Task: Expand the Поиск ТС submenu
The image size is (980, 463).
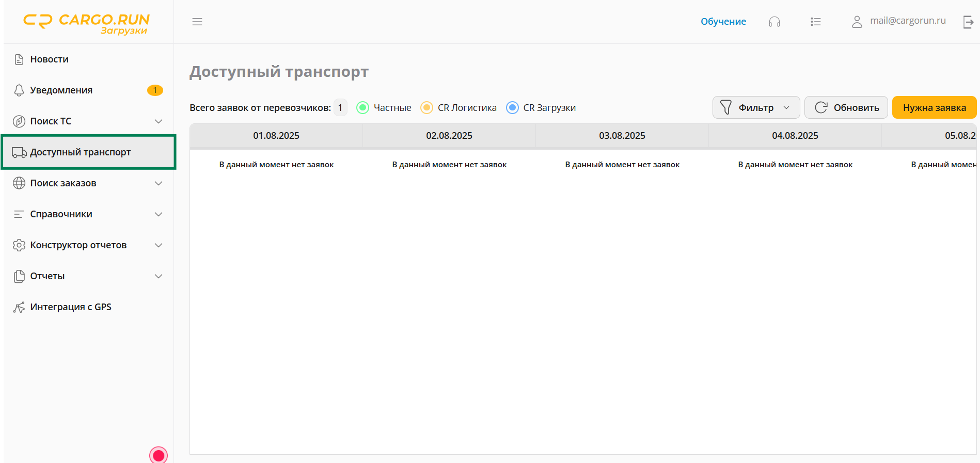Action: pos(159,121)
